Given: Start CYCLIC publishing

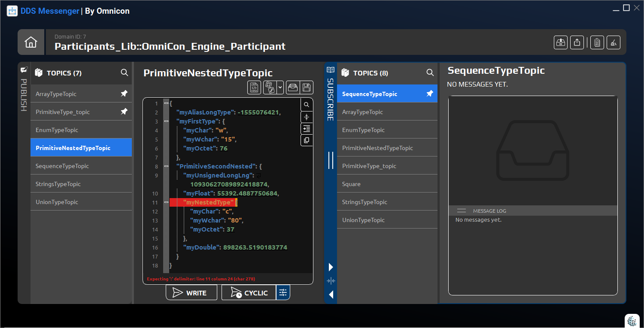Looking at the screenshot, I should pyautogui.click(x=248, y=292).
